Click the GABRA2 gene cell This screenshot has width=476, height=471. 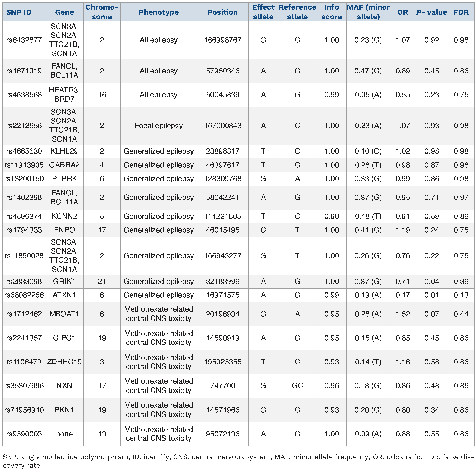coord(64,165)
